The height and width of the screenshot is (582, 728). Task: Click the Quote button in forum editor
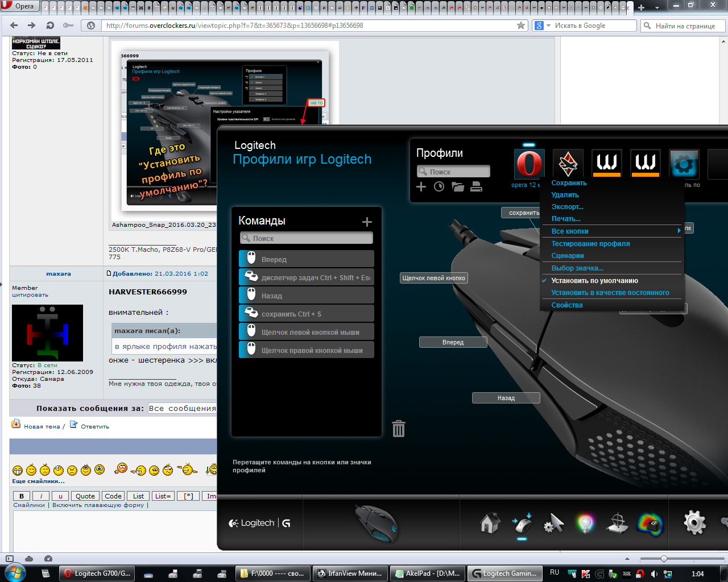(85, 496)
